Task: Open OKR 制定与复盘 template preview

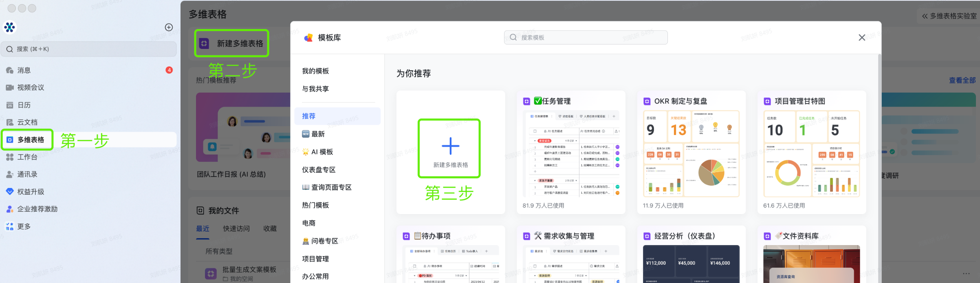Action: tap(691, 153)
